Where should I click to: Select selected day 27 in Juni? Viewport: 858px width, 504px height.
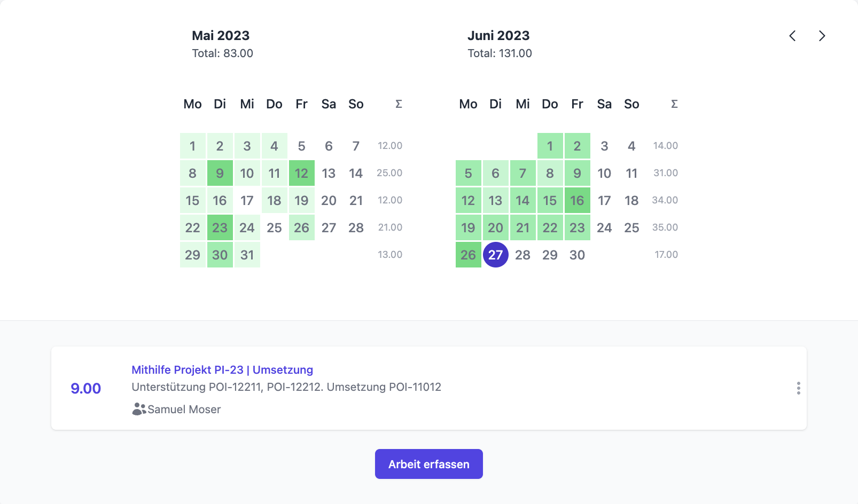pos(495,255)
